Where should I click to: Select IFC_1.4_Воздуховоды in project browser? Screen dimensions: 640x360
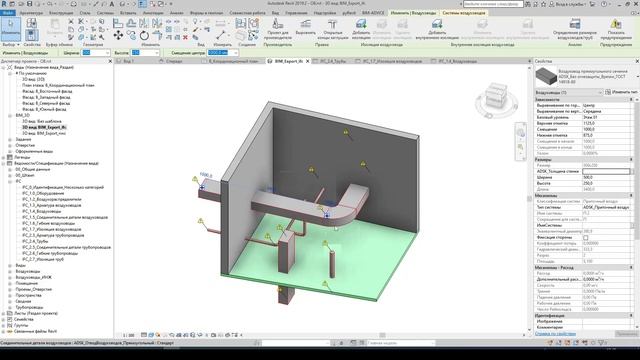click(x=42, y=211)
